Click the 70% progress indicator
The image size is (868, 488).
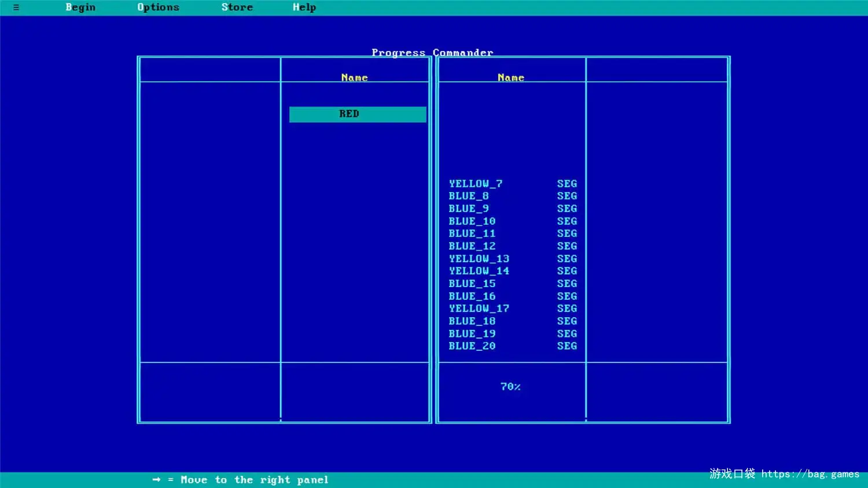pyautogui.click(x=510, y=387)
